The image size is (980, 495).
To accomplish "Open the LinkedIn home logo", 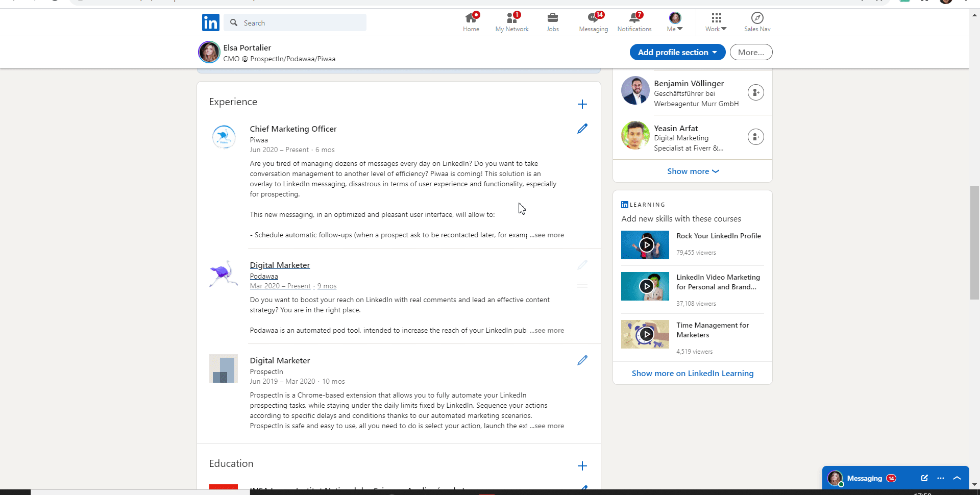I will point(210,22).
